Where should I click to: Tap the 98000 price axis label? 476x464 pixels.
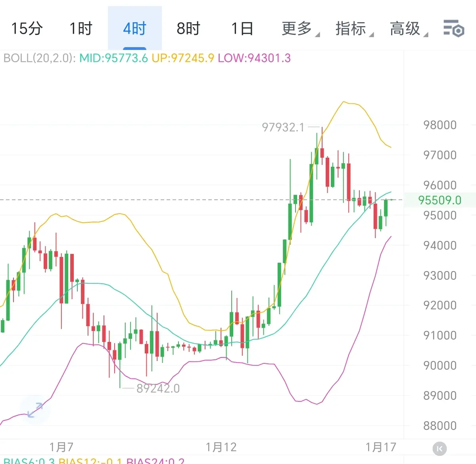440,125
